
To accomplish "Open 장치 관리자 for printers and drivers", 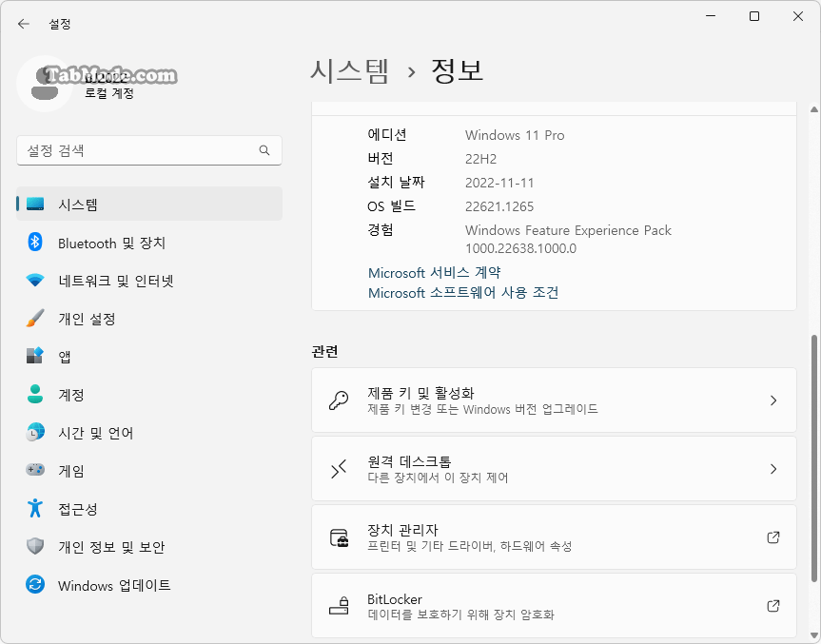I will point(554,537).
